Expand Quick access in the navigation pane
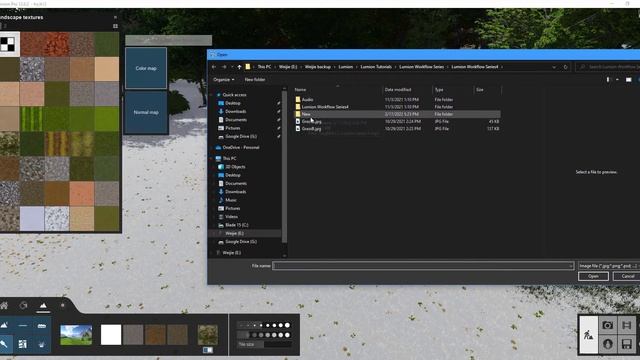 click(211, 95)
